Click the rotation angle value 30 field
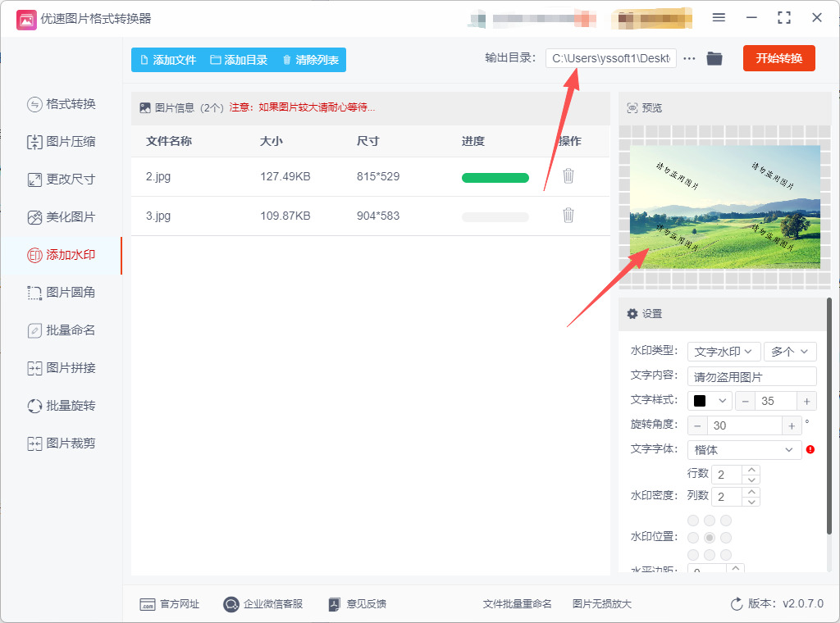840x623 pixels. pyautogui.click(x=745, y=425)
